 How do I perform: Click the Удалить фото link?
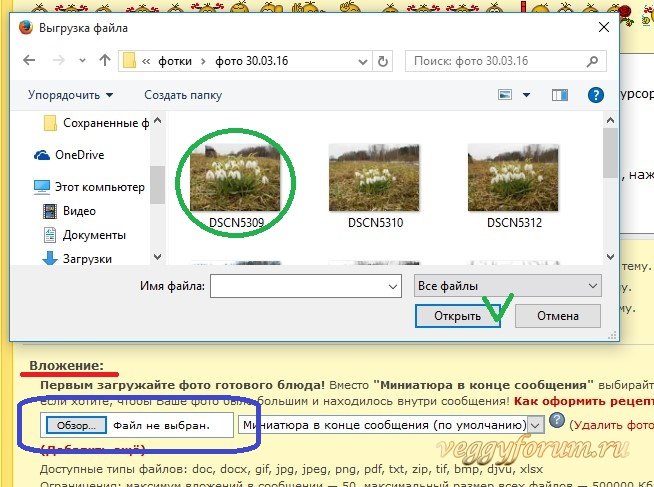pos(612,425)
